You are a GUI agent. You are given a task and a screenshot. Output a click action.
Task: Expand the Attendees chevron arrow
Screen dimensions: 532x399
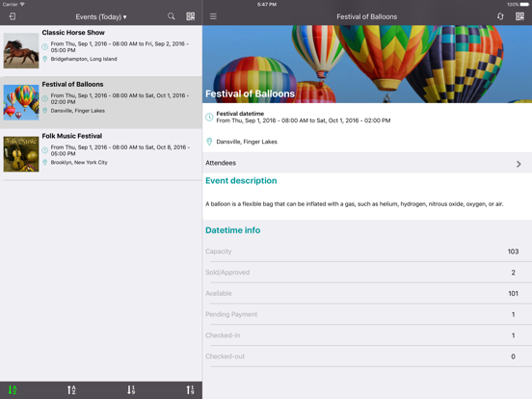point(519,164)
